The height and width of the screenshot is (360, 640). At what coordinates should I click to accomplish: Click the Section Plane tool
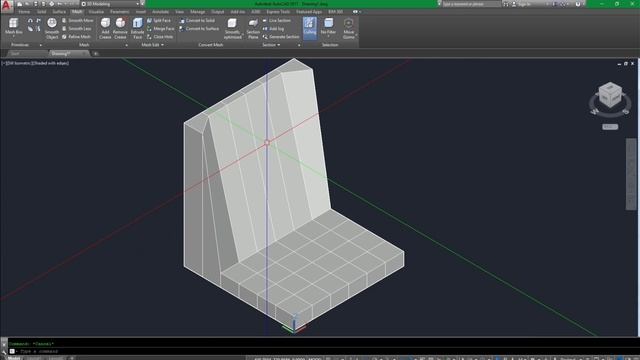coord(253,29)
